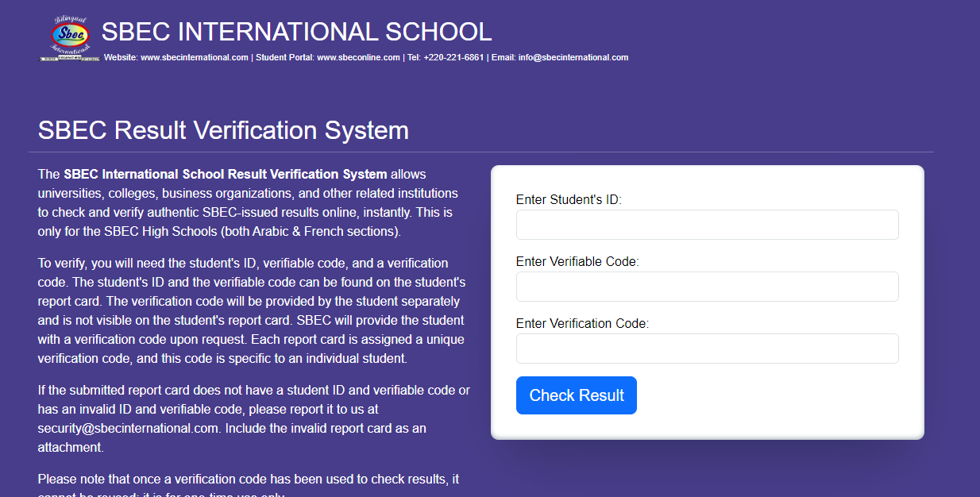
Task: Click the "Enter Verification Code:" label
Action: pos(582,324)
